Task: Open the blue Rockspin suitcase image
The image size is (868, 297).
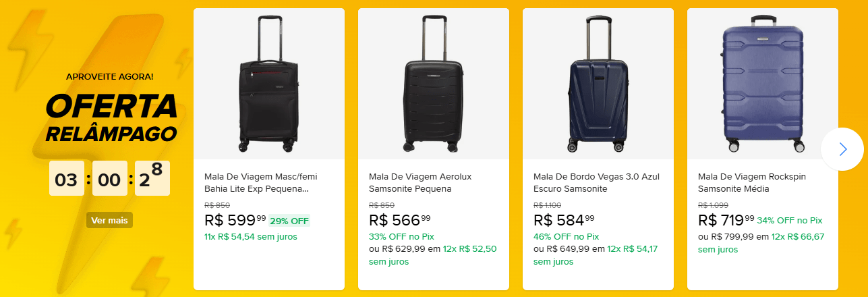Action: point(762,84)
